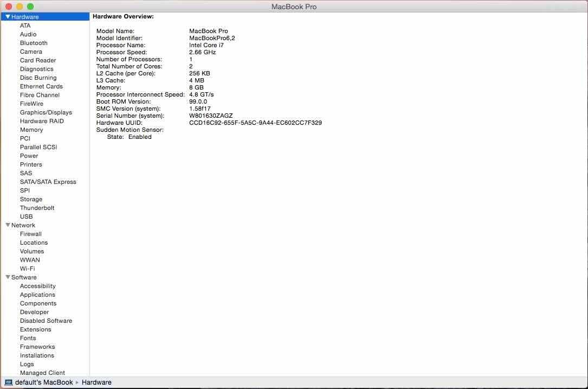Open ATA in sidebar
The image size is (588, 389).
tap(25, 25)
